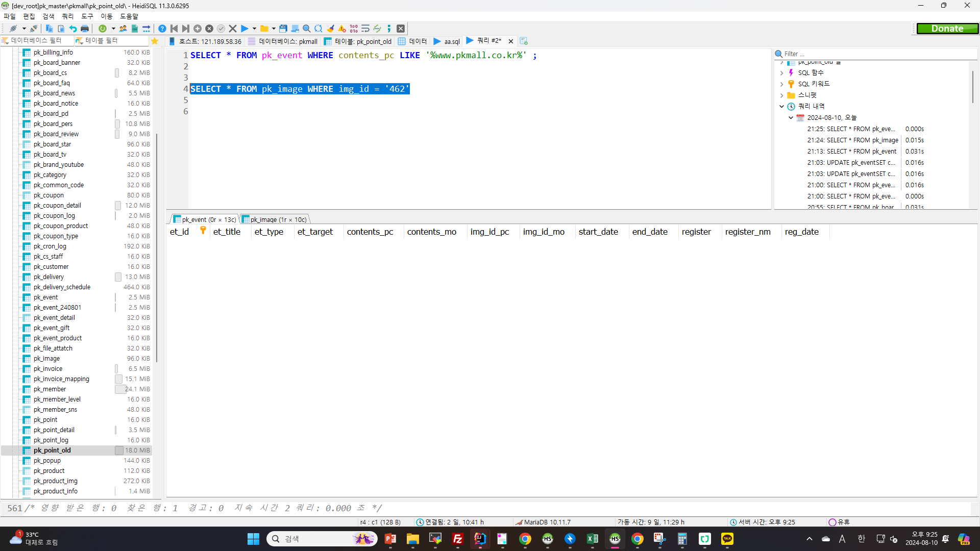The image size is (980, 551).
Task: Click the favorites star icon
Action: click(x=155, y=41)
